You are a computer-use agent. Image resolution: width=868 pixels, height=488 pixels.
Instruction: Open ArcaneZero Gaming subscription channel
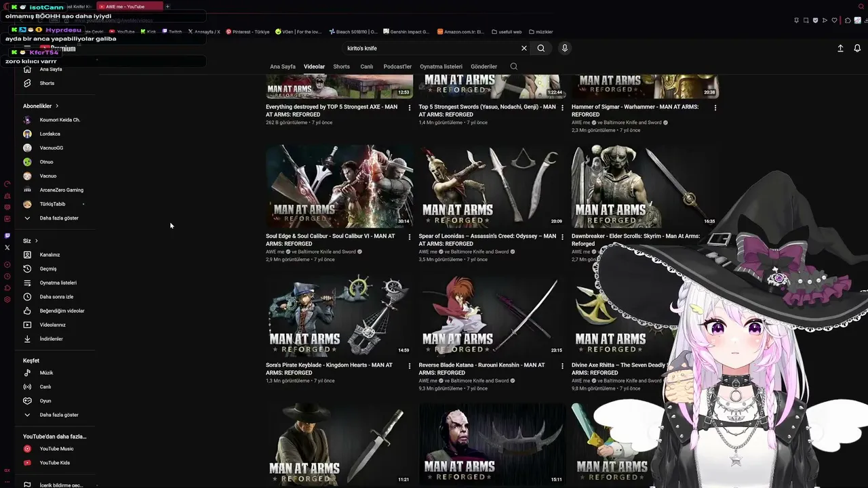pos(61,190)
